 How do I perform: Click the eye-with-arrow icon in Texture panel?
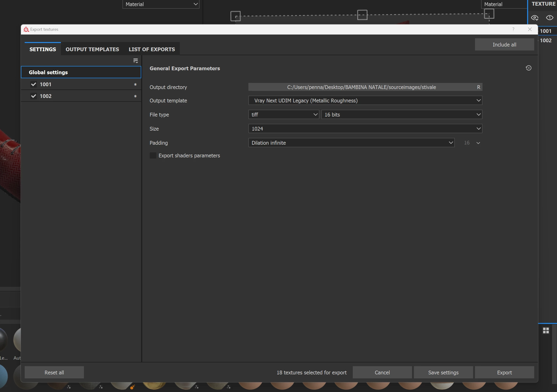(535, 18)
